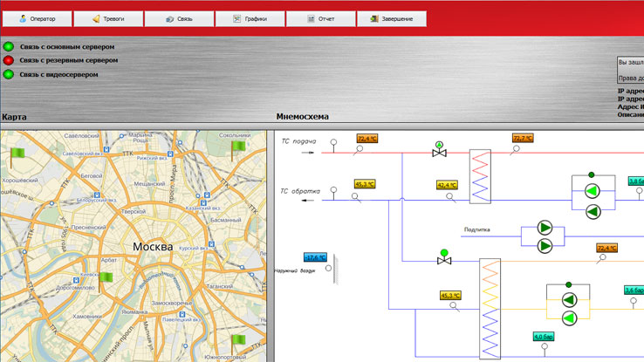Click green indicator for основным сервером

[8, 46]
